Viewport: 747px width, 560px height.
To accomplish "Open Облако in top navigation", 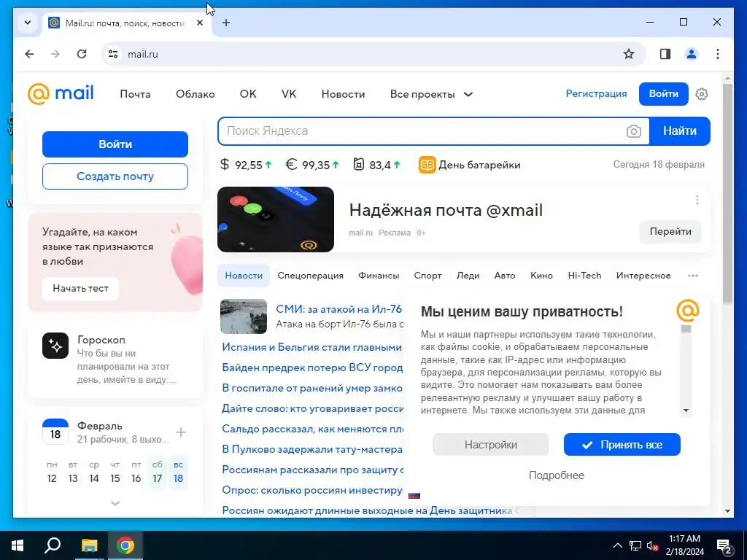I will pos(196,94).
